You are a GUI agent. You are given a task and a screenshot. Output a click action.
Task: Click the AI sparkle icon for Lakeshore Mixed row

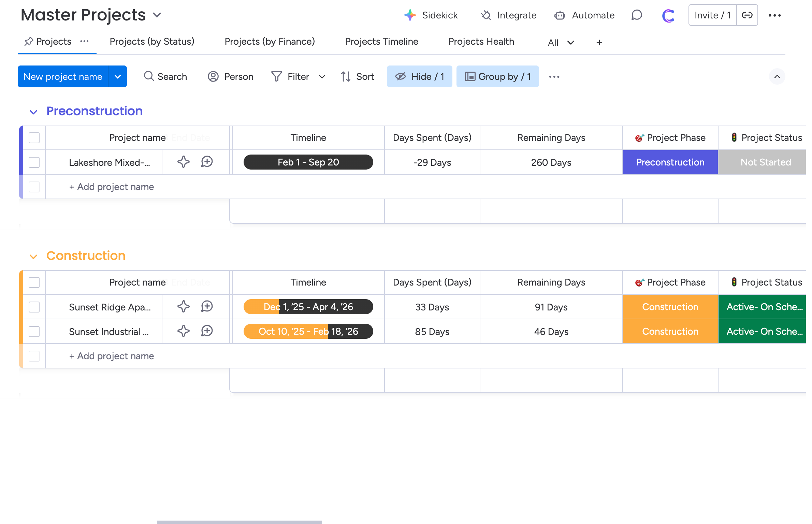[x=184, y=162]
